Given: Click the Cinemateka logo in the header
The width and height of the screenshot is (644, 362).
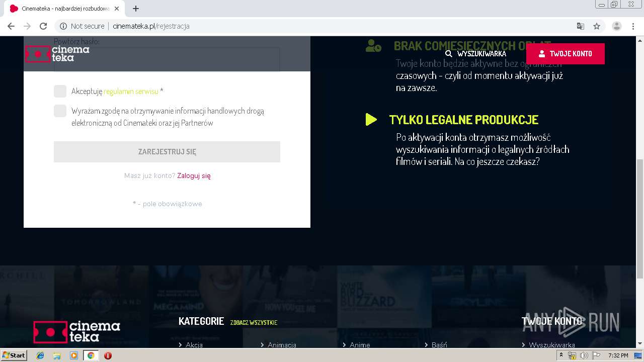Looking at the screenshot, I should 57,53.
